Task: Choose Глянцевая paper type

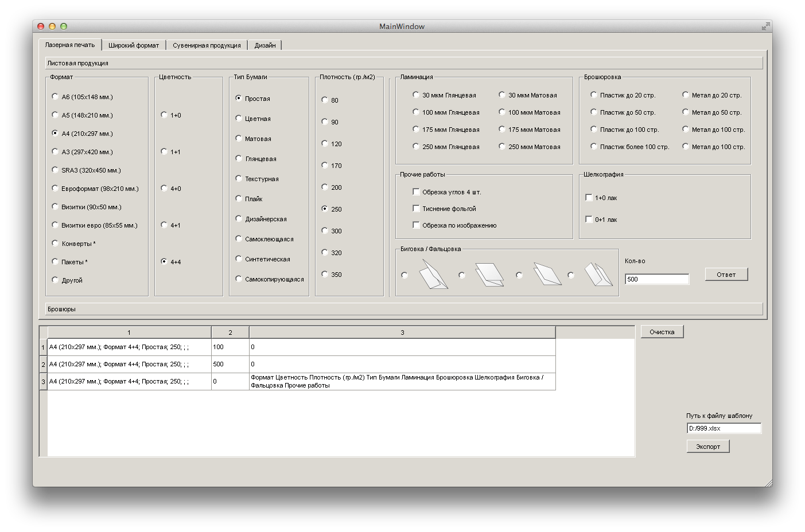Action: pyautogui.click(x=256, y=159)
